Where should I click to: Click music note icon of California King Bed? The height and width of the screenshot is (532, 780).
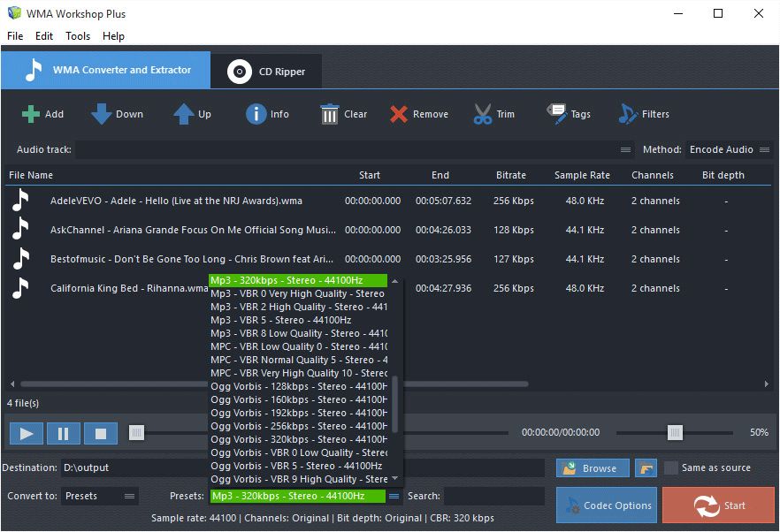click(x=20, y=288)
